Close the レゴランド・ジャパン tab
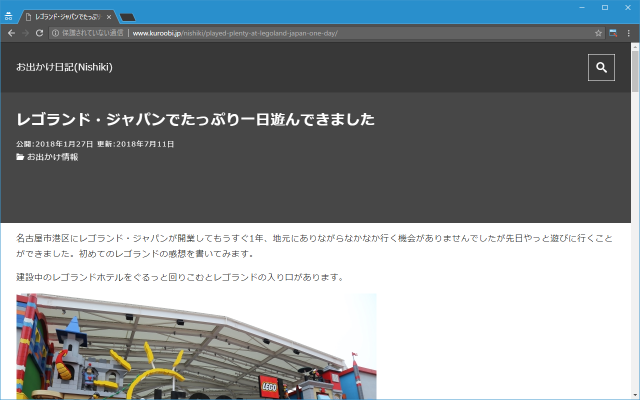Image resolution: width=640 pixels, height=400 pixels. [109, 17]
